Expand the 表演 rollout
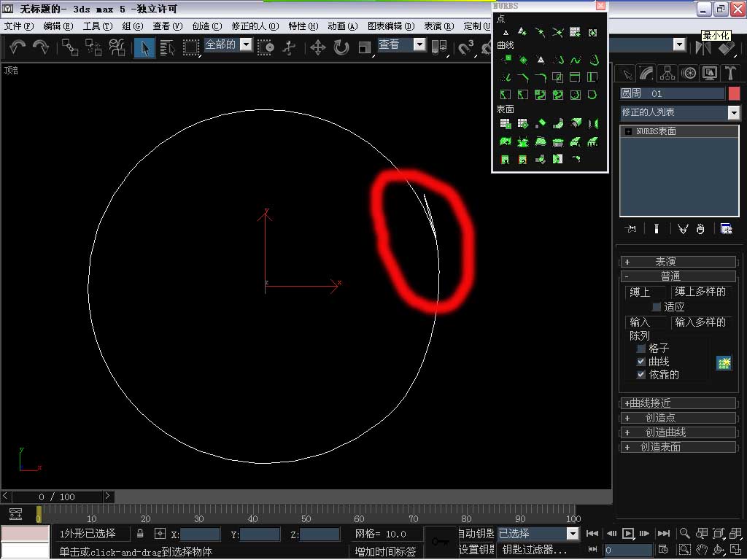Screen dimensions: 747x560 click(x=678, y=262)
